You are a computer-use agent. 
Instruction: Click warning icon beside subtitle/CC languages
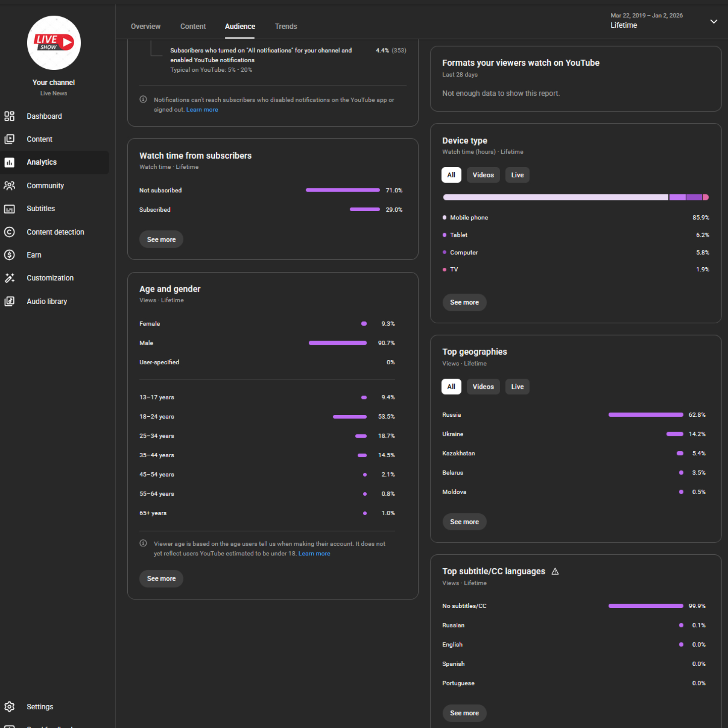[x=555, y=571]
